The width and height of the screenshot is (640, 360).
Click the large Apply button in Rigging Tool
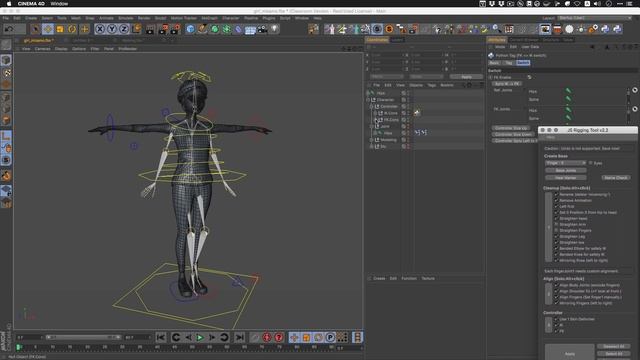[569, 352]
